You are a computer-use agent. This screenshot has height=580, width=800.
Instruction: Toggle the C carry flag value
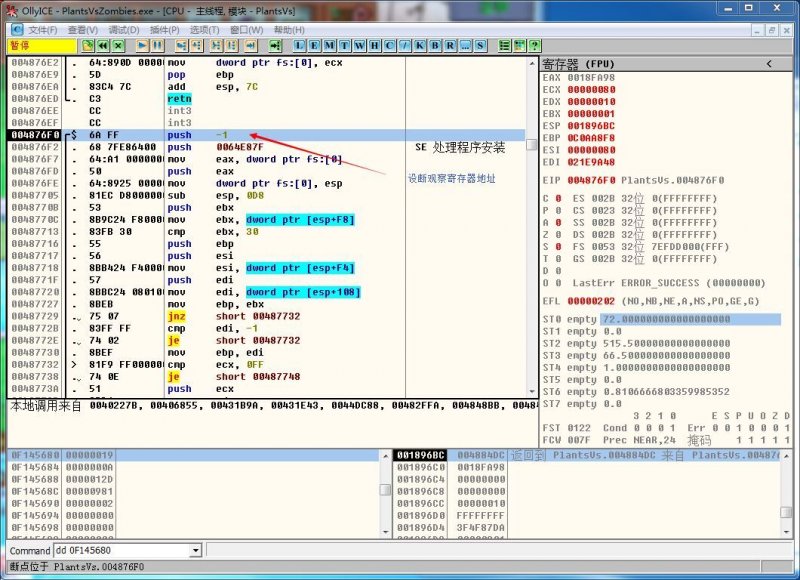[x=557, y=199]
